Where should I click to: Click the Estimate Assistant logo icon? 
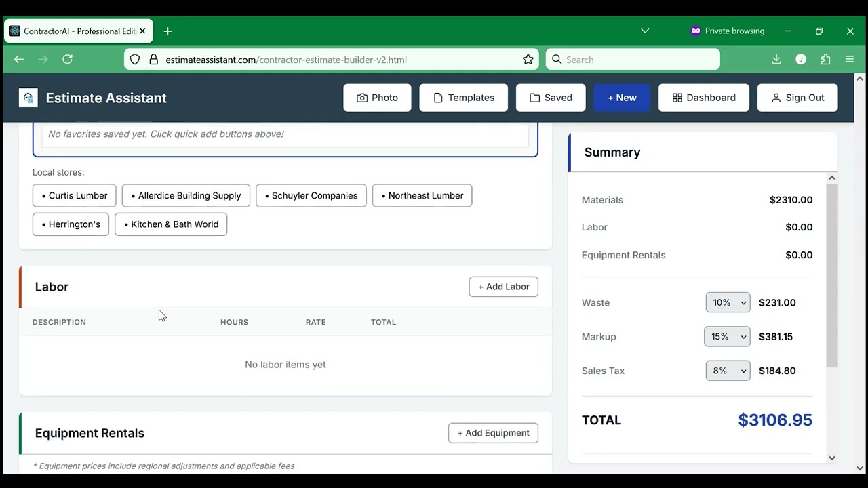28,98
